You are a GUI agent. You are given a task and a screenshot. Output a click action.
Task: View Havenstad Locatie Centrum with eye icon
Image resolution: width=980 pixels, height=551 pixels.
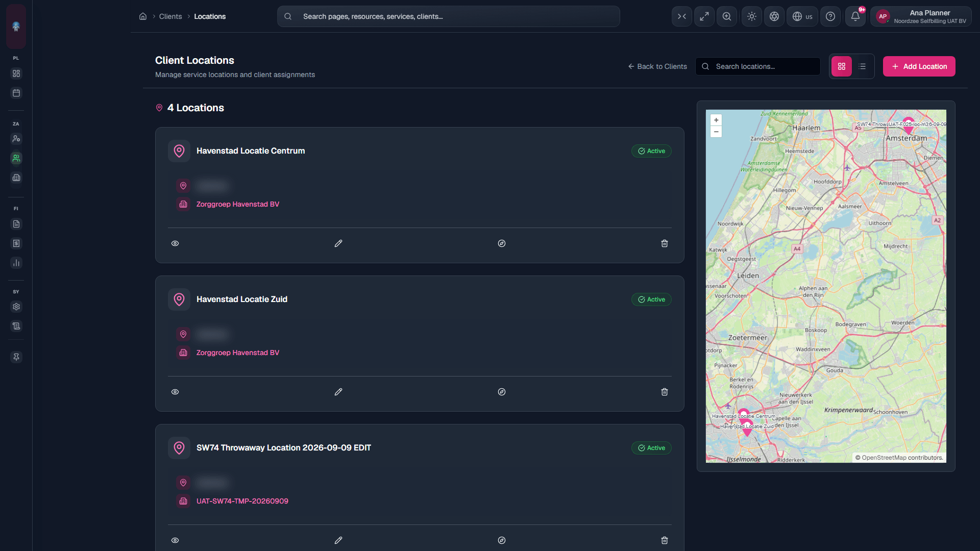[x=175, y=243]
